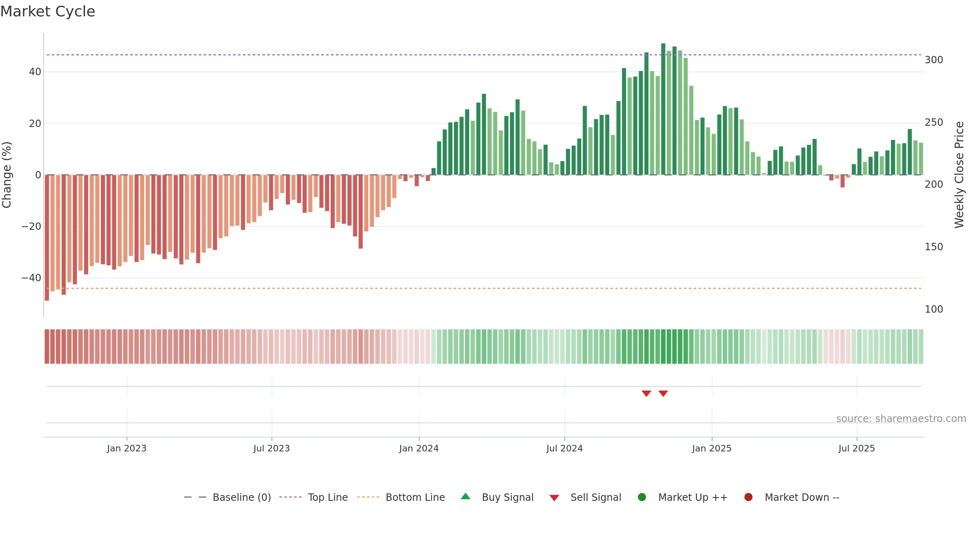Click the source: sharemaestro.com text

(901, 419)
